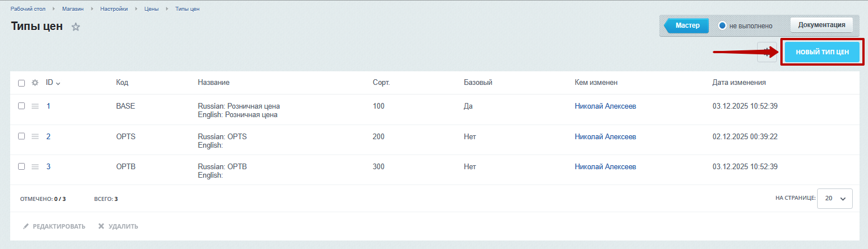Open actions menu icon for OPTS row
The width and height of the screenshot is (868, 249).
click(x=35, y=136)
